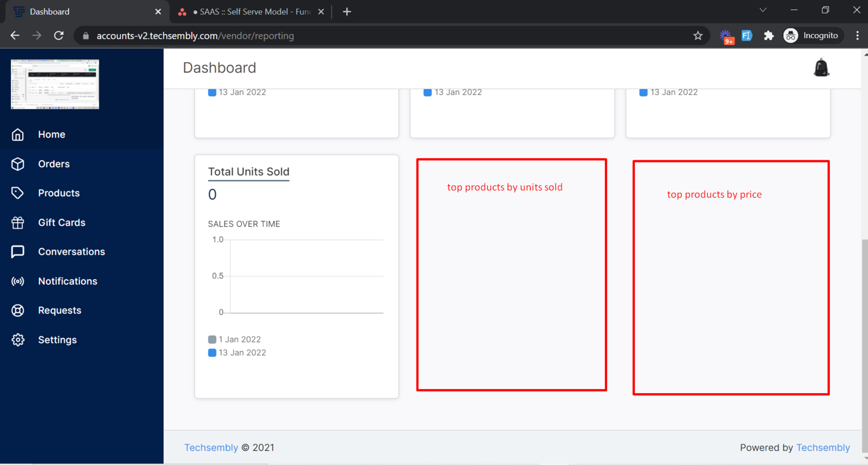Open the Chrome three-dot menu
The width and height of the screenshot is (868, 465).
(x=857, y=35)
